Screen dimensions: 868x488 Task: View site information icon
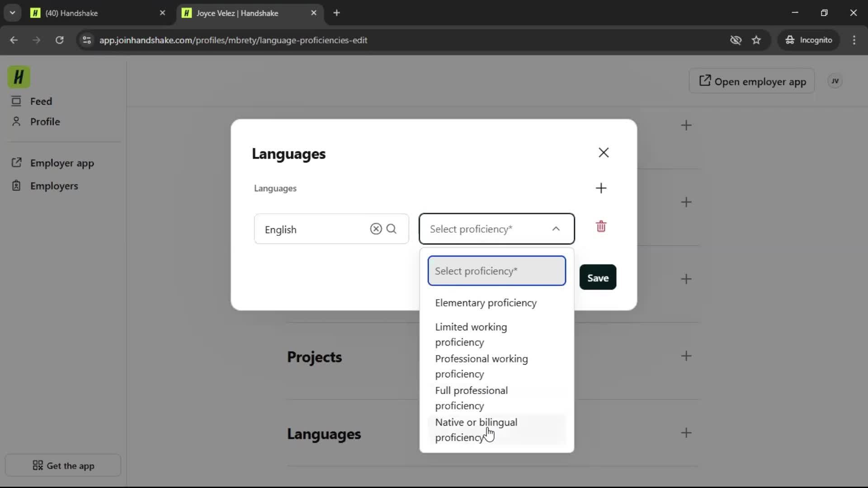coord(87,40)
